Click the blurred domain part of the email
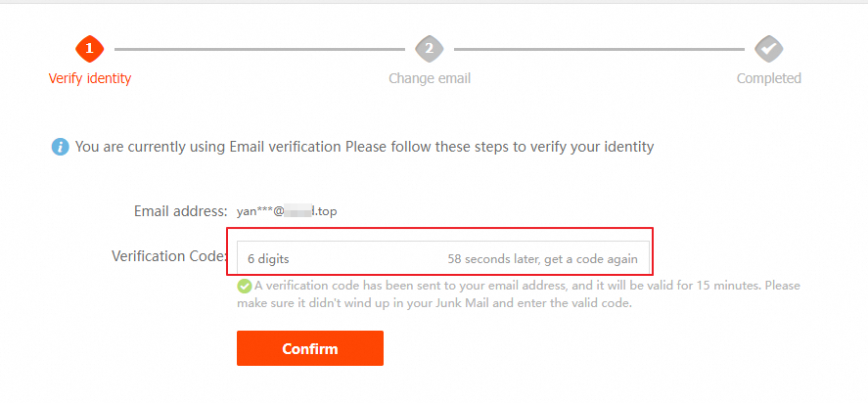The image size is (868, 403). [298, 211]
